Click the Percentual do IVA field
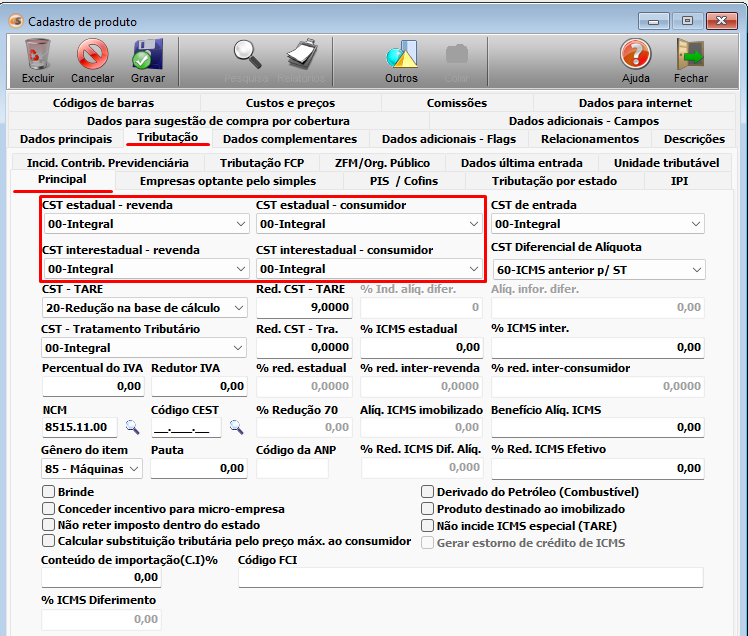The image size is (748, 636). coord(93,386)
